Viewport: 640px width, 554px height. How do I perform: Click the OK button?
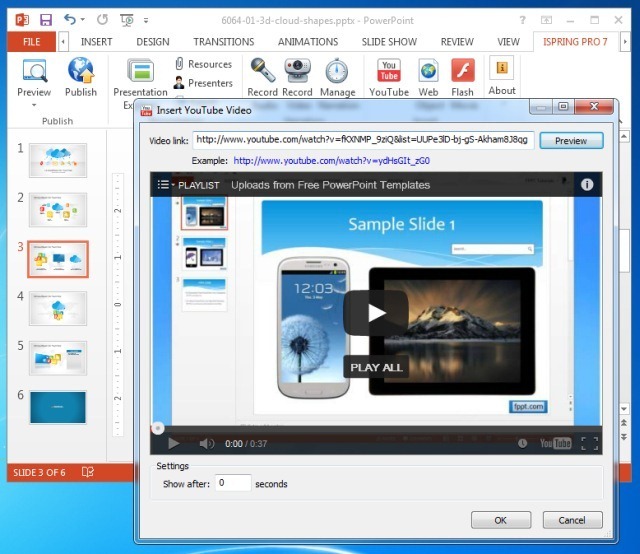501,520
